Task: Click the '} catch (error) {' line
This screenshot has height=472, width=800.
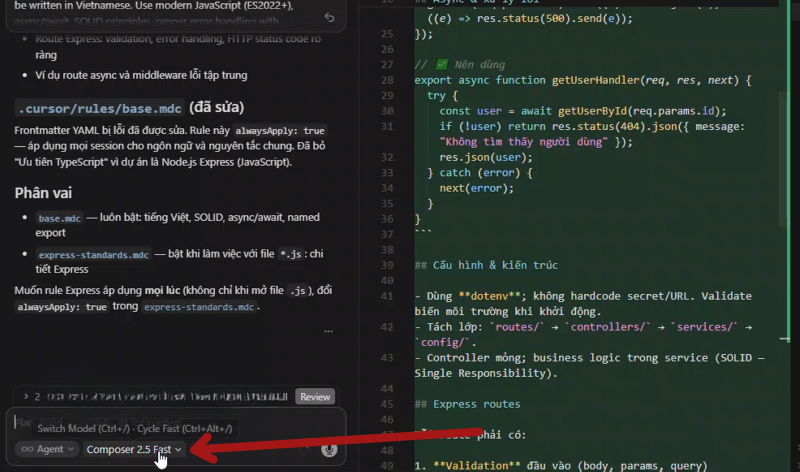Action: coord(480,172)
